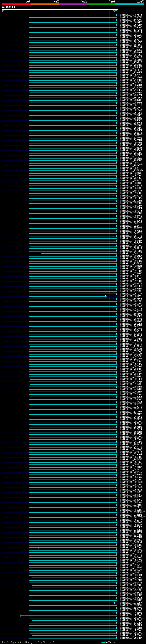
Task: Select the label UniRef100_A6N0N4
Action: (x=131, y=85)
